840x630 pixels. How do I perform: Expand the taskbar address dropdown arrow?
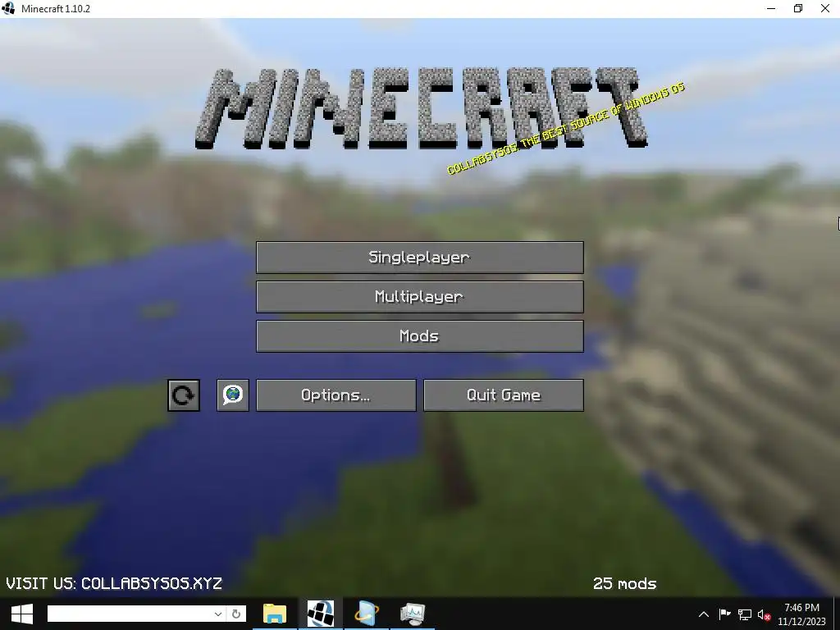coord(218,614)
